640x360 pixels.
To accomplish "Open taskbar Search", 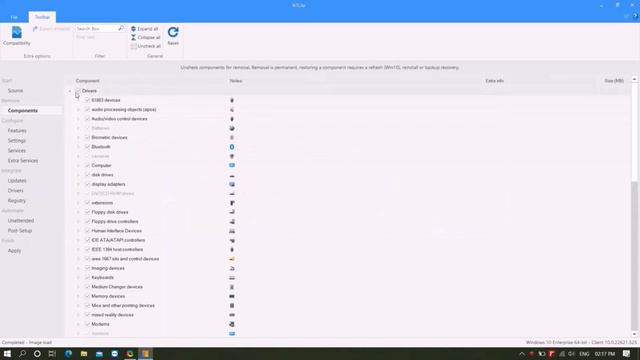I will coord(22,354).
